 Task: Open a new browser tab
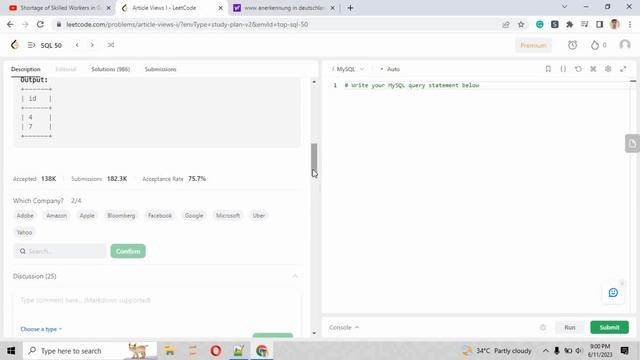click(x=350, y=8)
